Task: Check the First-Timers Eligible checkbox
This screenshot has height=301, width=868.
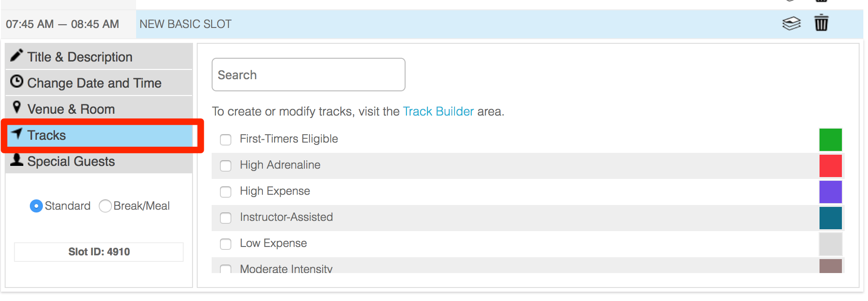Action: (226, 140)
